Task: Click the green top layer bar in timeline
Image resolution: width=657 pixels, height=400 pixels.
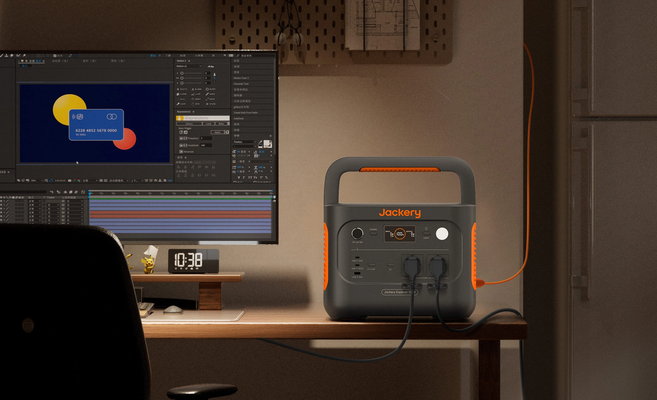Action: click(x=181, y=198)
